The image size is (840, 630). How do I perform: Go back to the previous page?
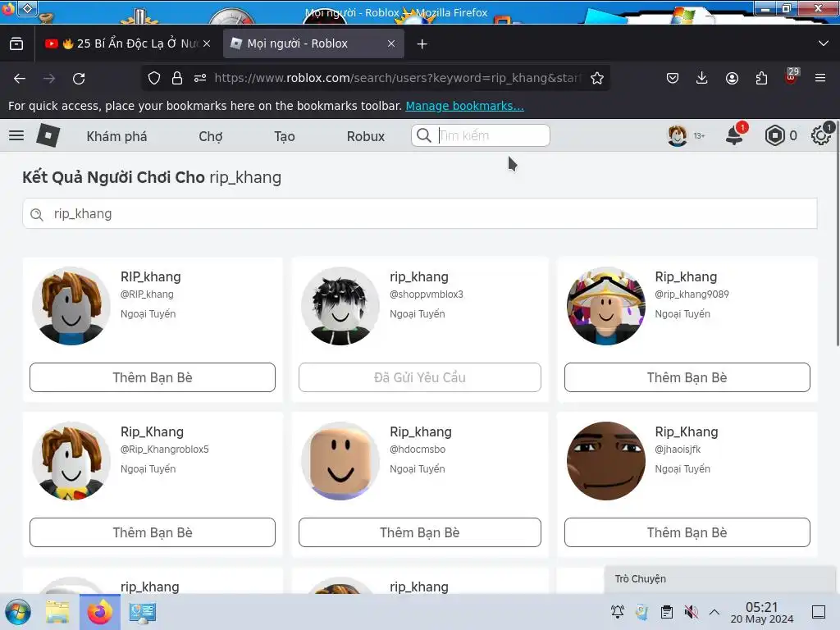click(x=20, y=78)
